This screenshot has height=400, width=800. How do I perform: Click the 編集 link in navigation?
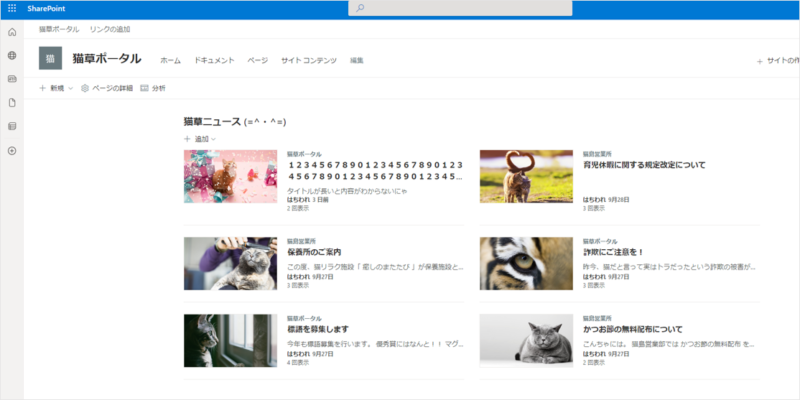tap(357, 61)
